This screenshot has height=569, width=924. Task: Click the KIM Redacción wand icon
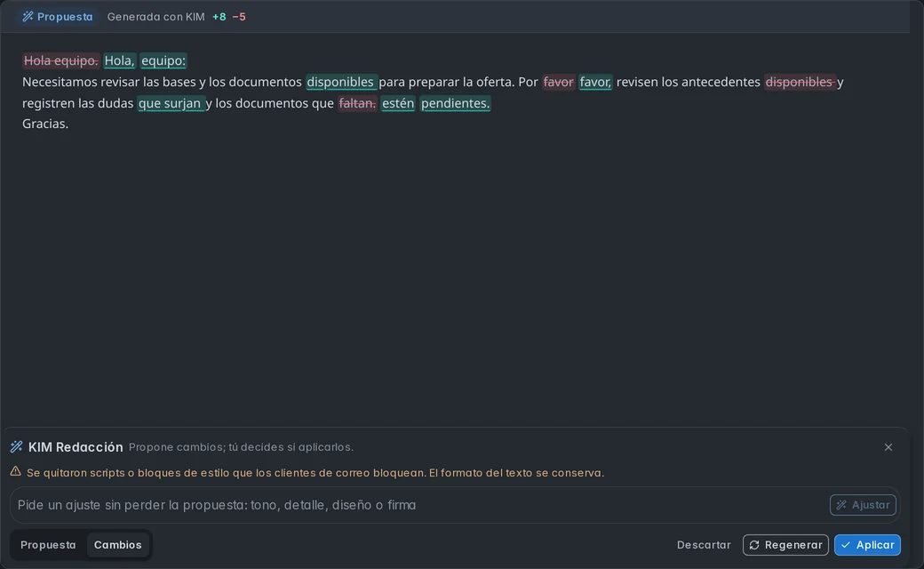click(x=17, y=447)
